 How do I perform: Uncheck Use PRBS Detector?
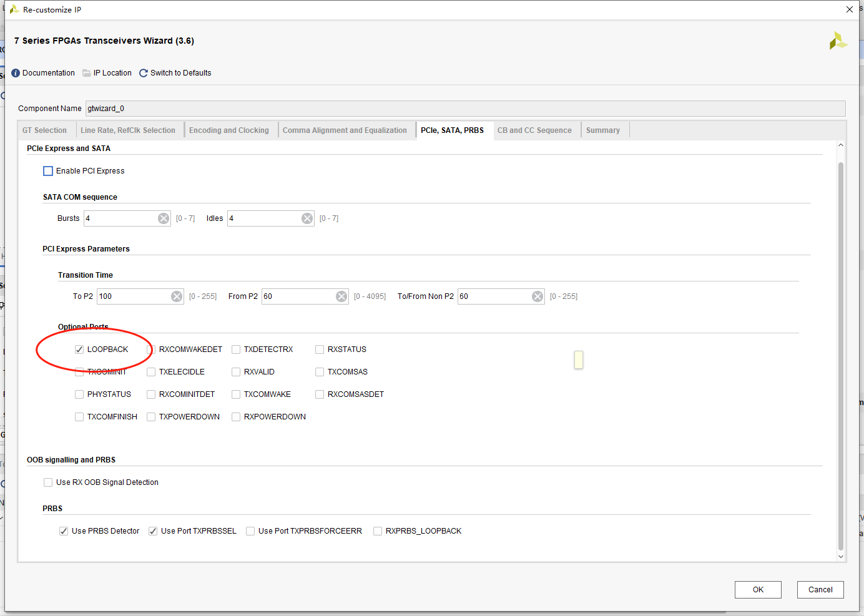(x=64, y=531)
